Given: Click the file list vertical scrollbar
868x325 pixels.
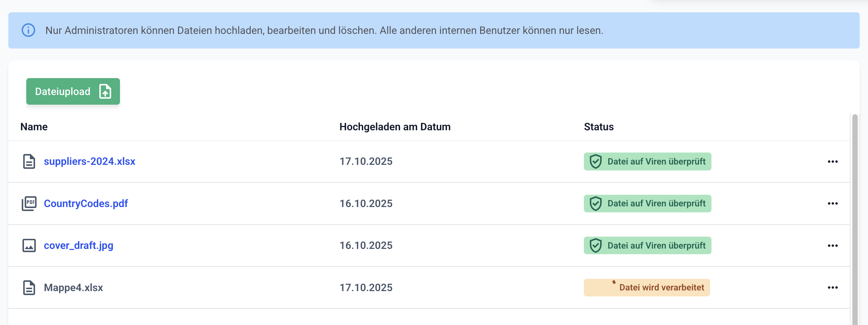Looking at the screenshot, I should pos(854,219).
